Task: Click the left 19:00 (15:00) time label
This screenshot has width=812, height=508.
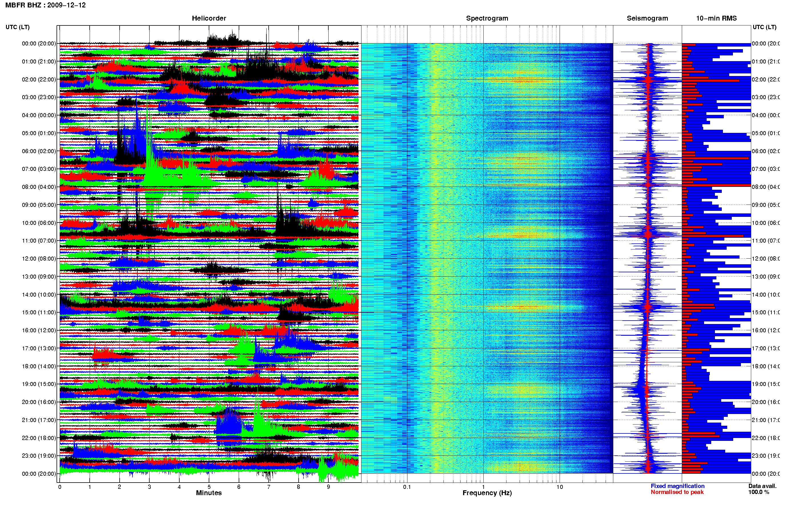Action: point(39,384)
